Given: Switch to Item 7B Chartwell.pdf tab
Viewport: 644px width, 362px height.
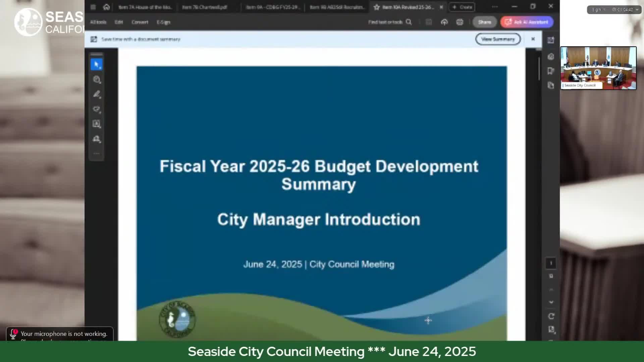Looking at the screenshot, I should pos(204,7).
